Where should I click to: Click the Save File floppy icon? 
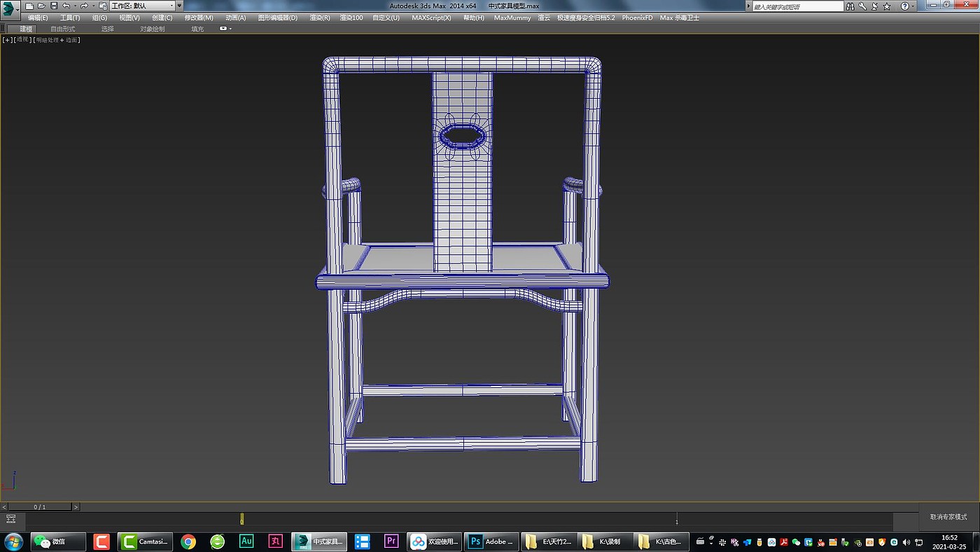[54, 6]
